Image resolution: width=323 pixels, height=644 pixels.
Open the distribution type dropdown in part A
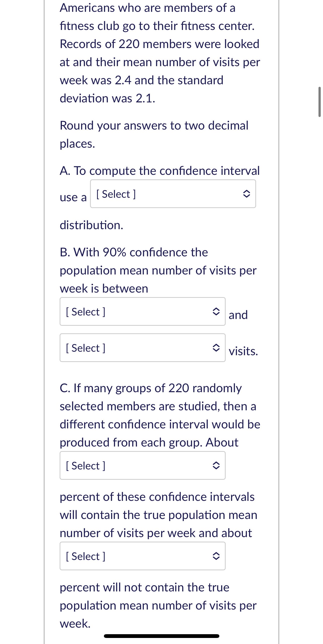tap(173, 194)
